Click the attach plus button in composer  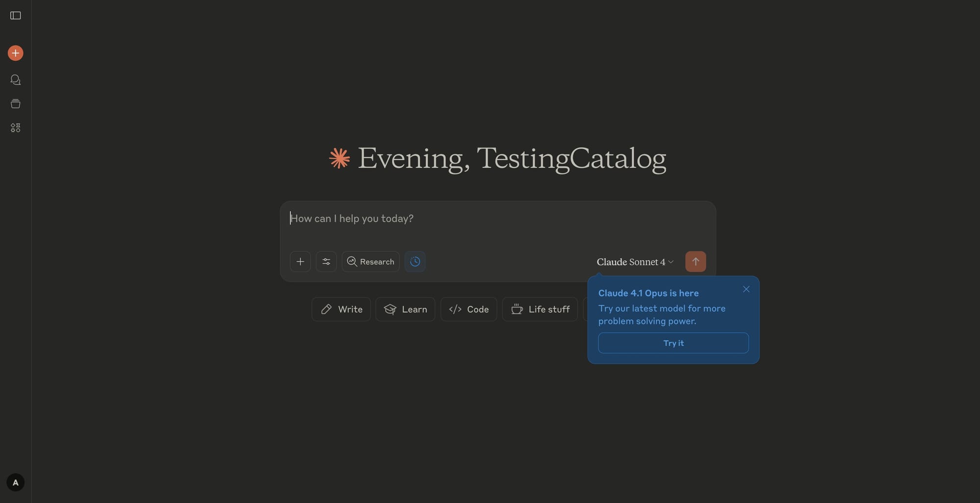pos(300,262)
